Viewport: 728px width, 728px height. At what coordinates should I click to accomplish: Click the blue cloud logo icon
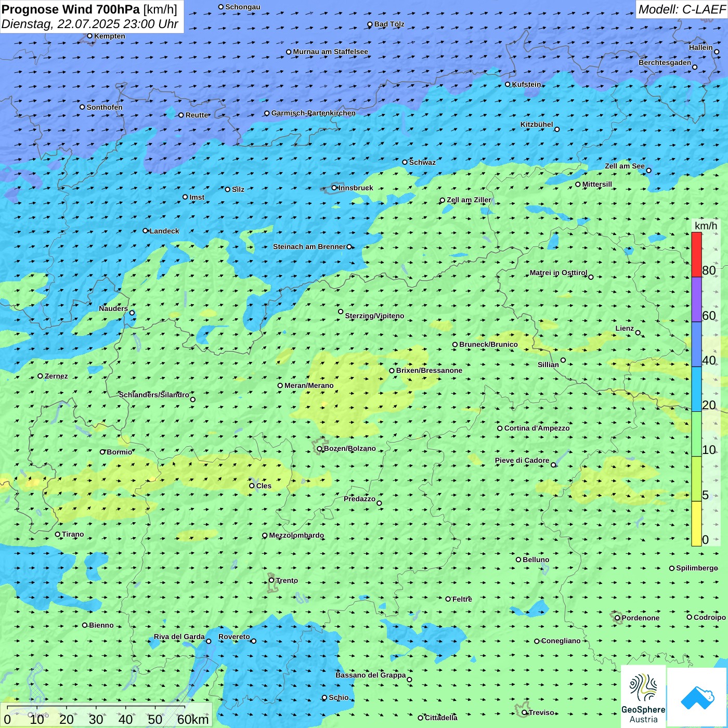pyautogui.click(x=697, y=697)
